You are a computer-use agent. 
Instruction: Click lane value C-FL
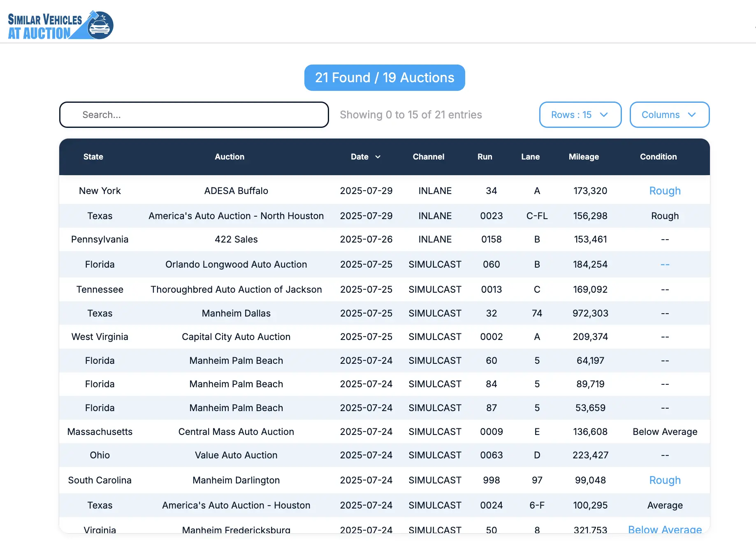tap(537, 216)
